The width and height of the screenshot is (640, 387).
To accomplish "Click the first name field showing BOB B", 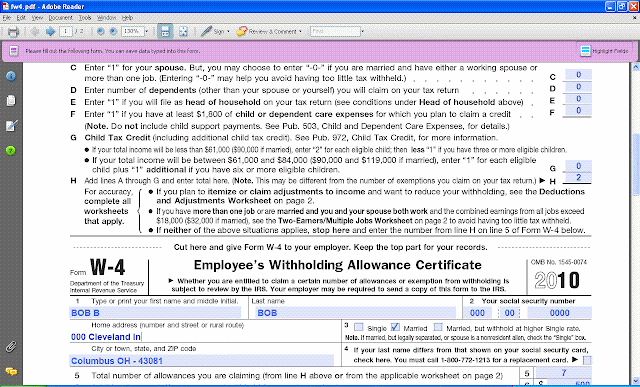I will point(155,313).
